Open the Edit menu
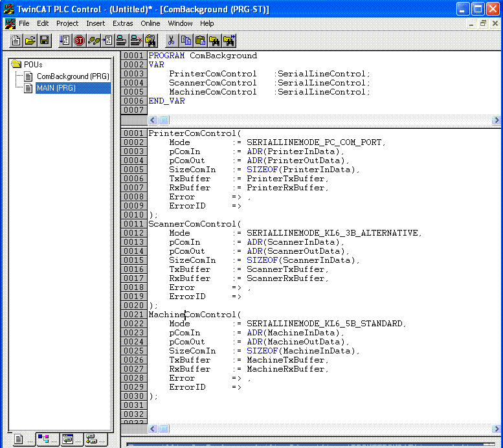The image size is (503, 448). [43, 23]
